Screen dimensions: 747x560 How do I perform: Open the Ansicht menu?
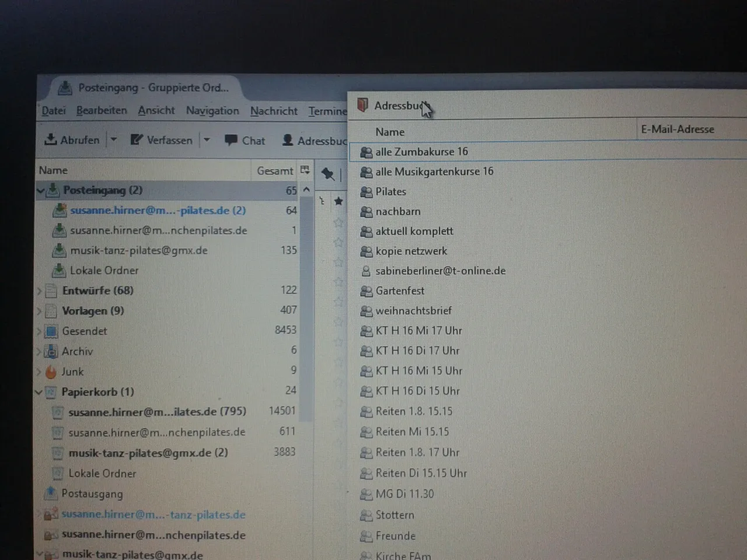[156, 110]
